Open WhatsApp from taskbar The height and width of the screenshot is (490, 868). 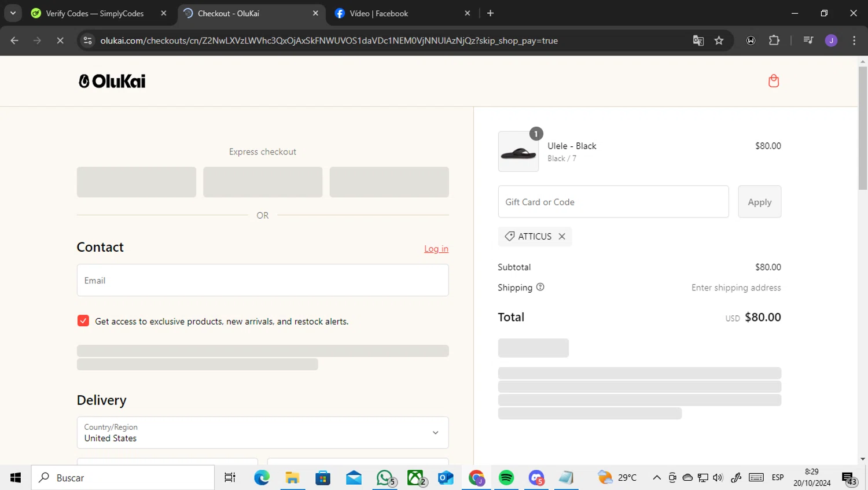pos(385,478)
